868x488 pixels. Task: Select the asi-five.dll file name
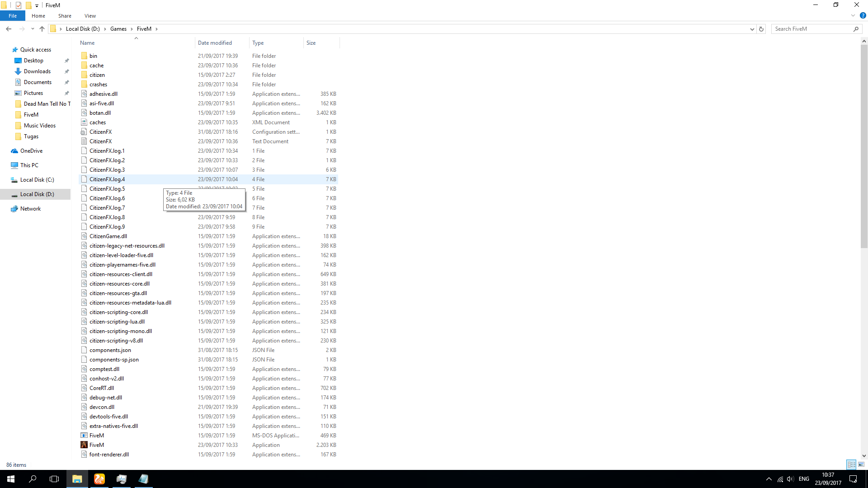point(102,103)
